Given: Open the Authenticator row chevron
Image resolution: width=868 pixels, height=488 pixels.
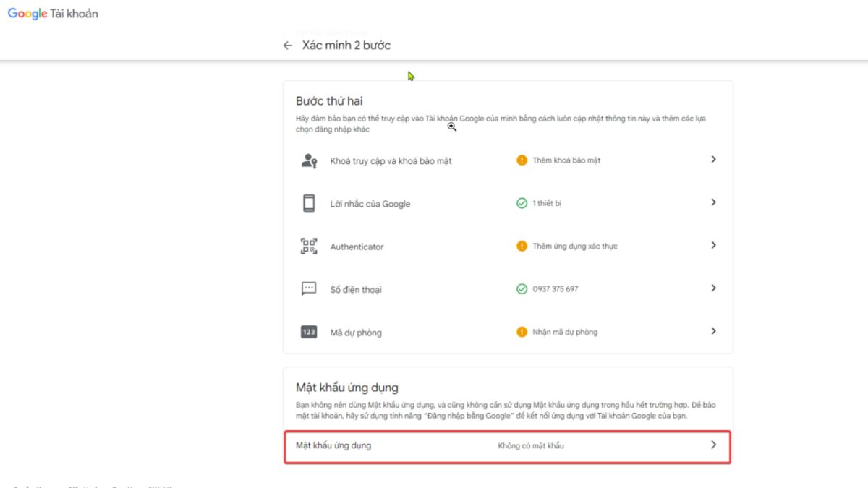Looking at the screenshot, I should 713,245.
